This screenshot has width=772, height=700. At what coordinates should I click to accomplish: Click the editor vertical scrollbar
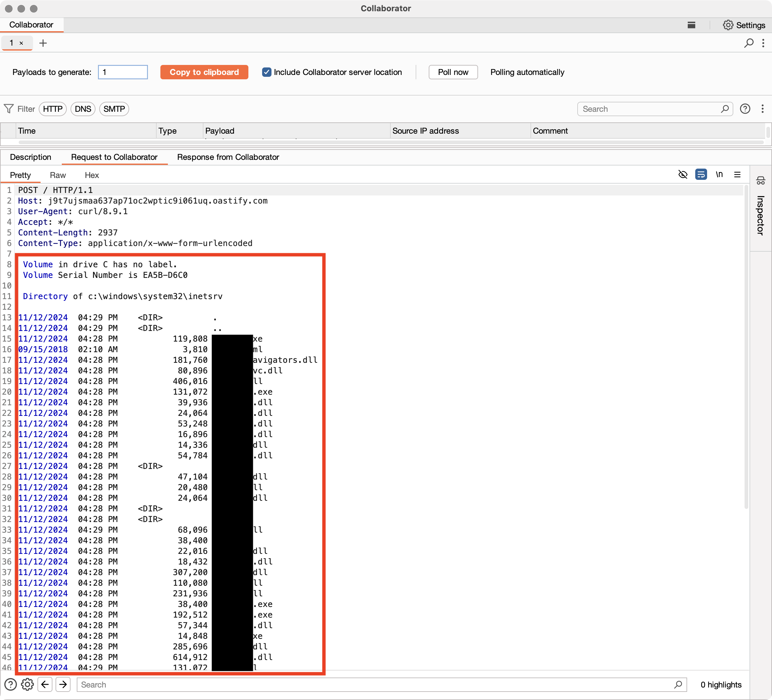pyautogui.click(x=746, y=347)
